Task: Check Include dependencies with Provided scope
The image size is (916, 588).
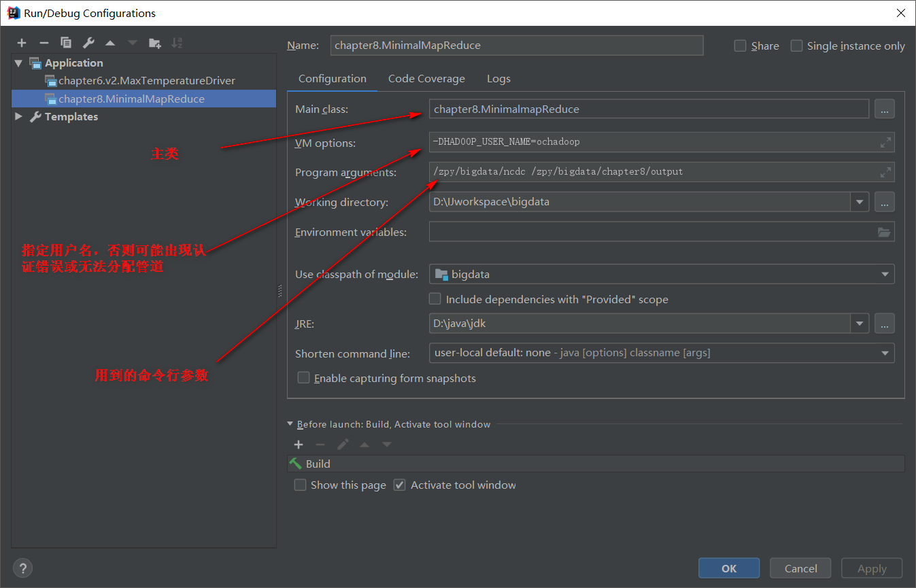Action: point(435,298)
